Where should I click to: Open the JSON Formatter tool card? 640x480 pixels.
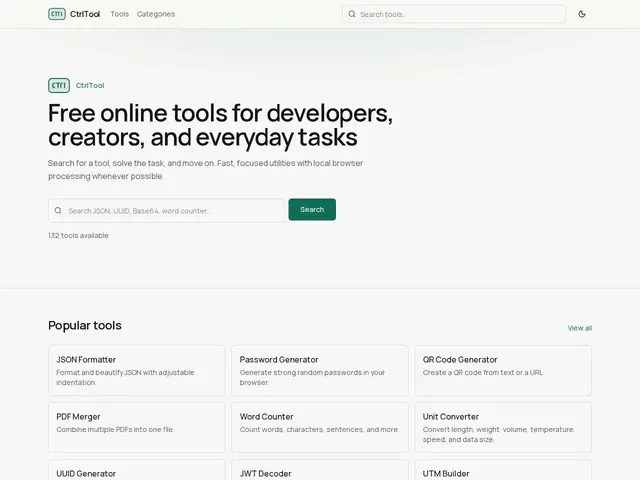pyautogui.click(x=137, y=370)
